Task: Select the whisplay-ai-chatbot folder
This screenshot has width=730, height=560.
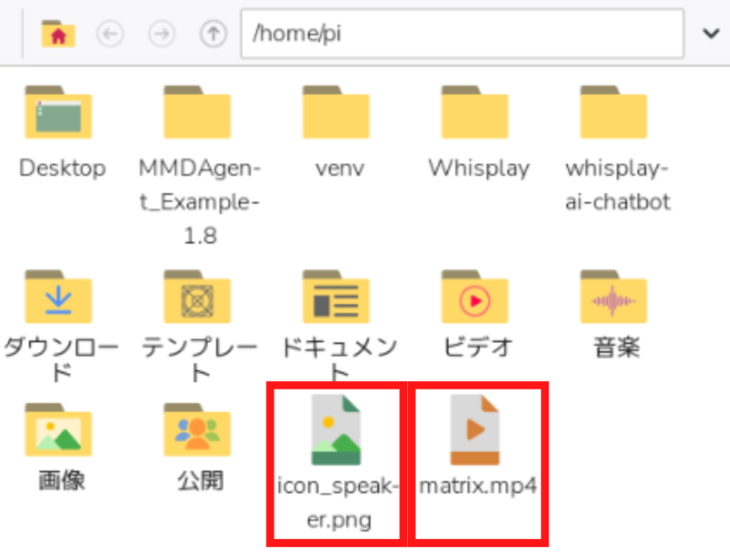Action: coord(614,115)
